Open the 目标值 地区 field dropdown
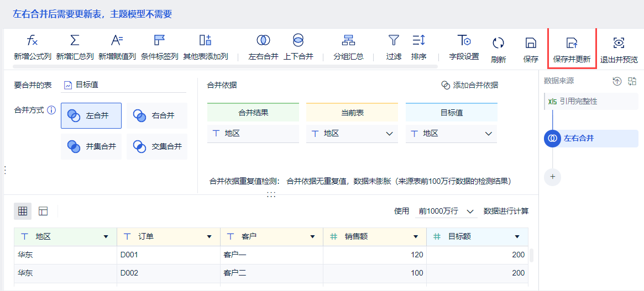This screenshot has height=291, width=644. pyautogui.click(x=488, y=134)
